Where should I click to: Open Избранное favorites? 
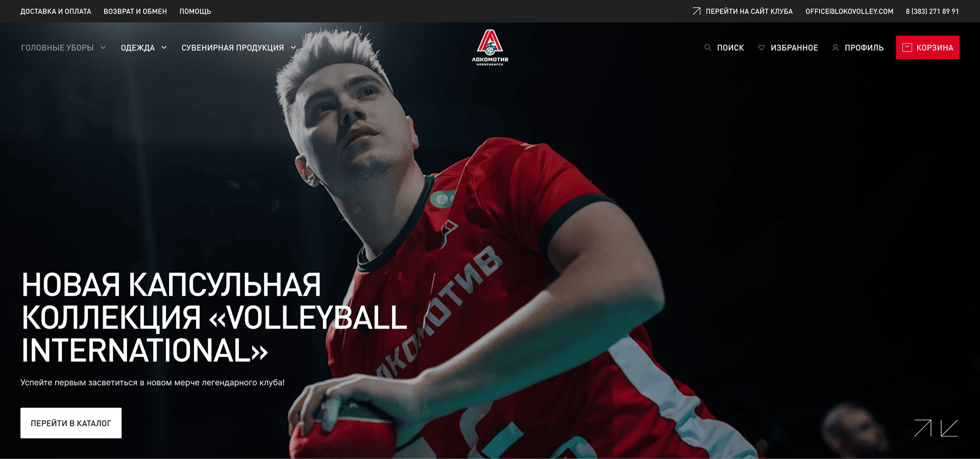794,47
